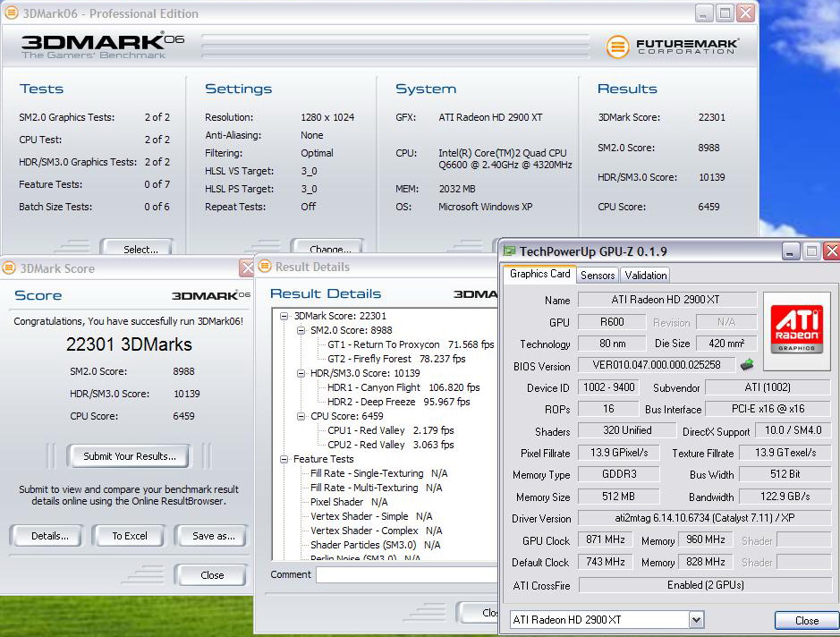Select Shader Particles (SM3.0) row
This screenshot has height=637, width=840.
(x=375, y=545)
